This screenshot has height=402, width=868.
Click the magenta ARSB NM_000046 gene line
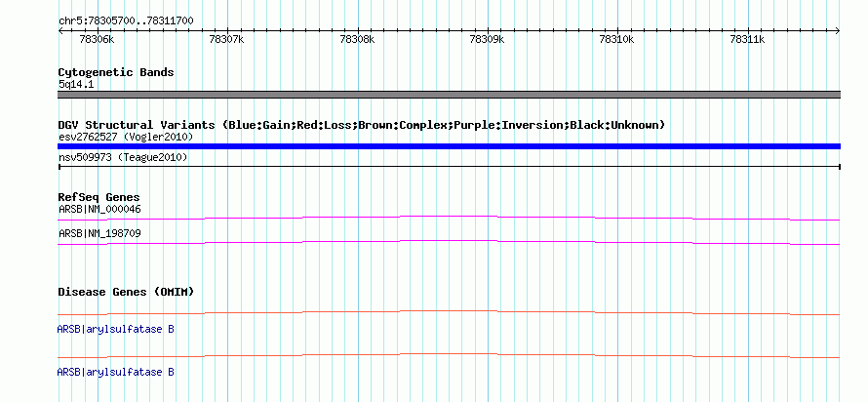[449, 218]
